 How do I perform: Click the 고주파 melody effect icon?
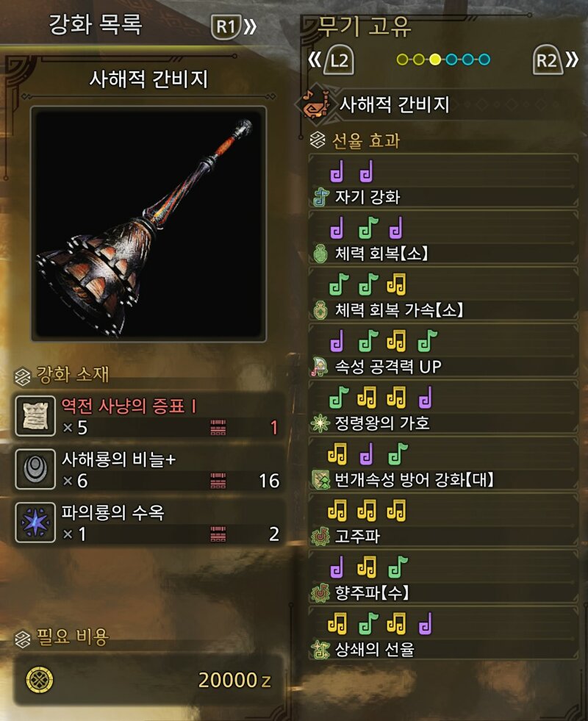click(320, 536)
